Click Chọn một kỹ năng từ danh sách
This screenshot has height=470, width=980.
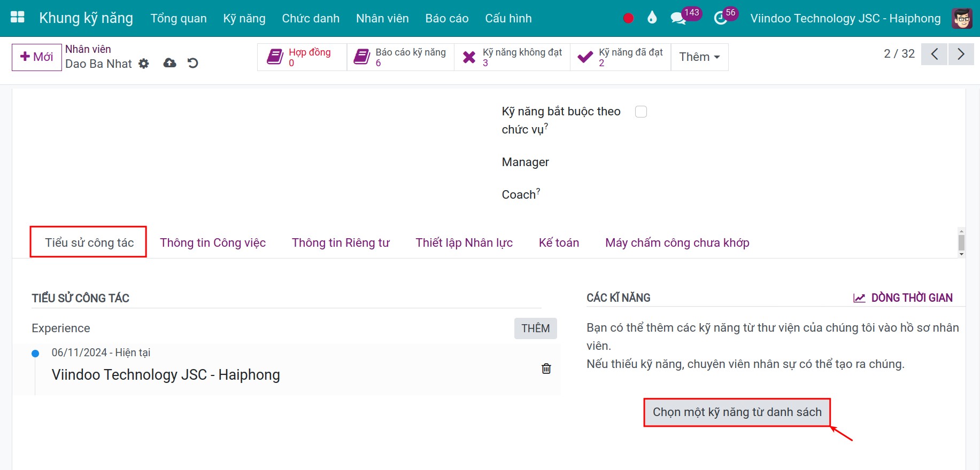point(737,412)
